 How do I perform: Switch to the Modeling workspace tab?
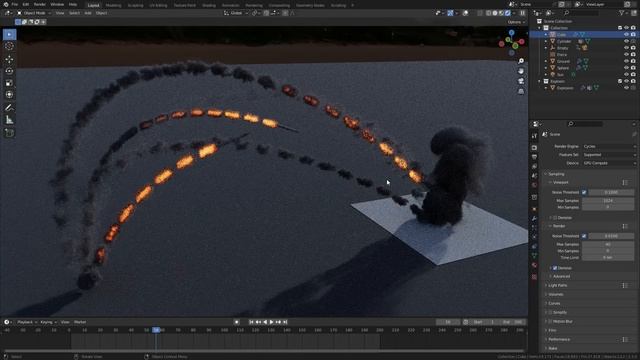click(113, 5)
